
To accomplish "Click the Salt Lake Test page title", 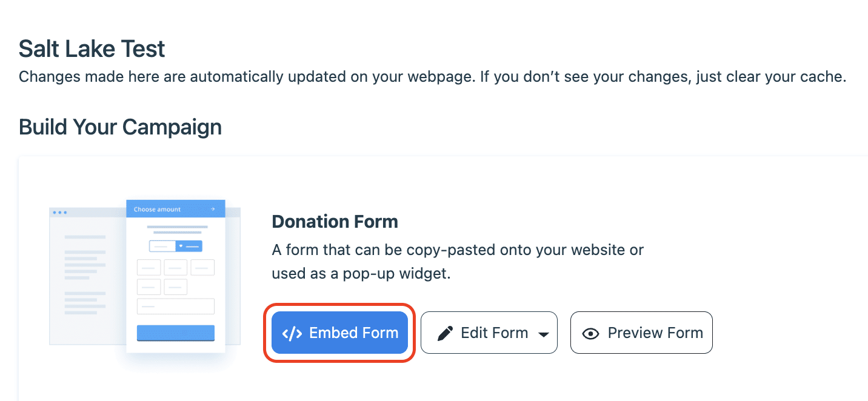I will point(92,48).
